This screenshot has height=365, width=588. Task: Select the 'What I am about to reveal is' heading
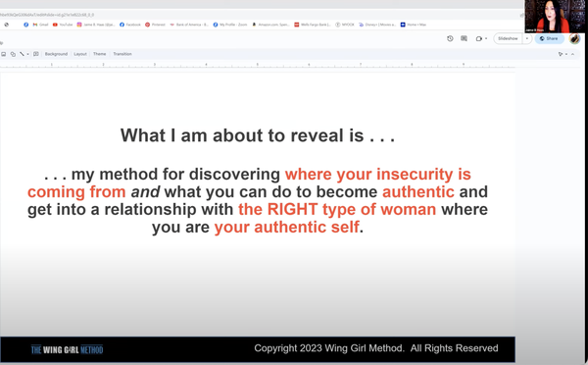click(257, 135)
